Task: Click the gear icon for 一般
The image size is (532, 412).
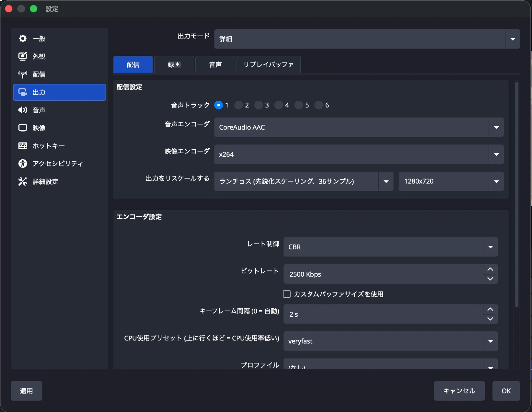Action: (x=23, y=39)
